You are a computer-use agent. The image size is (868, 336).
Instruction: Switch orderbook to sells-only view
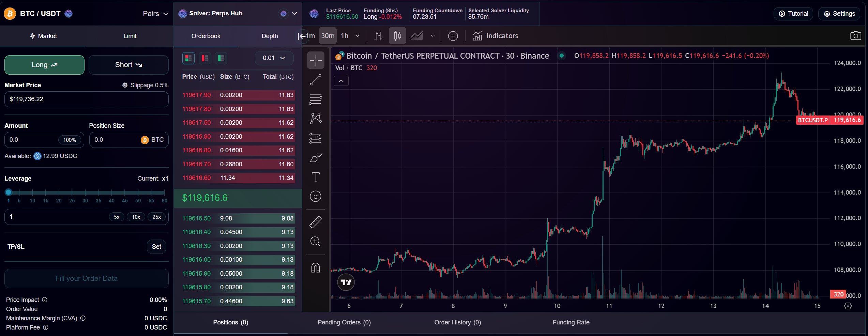click(204, 58)
